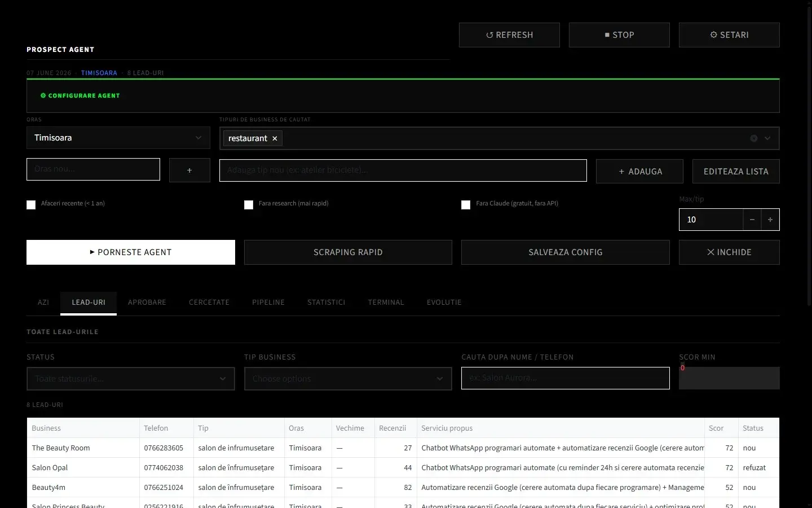Open the Oras dropdown showing Timisoara

(118, 138)
